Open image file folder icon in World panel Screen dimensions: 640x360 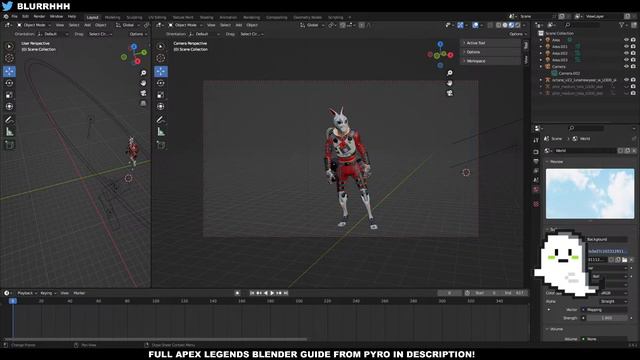coord(624,260)
